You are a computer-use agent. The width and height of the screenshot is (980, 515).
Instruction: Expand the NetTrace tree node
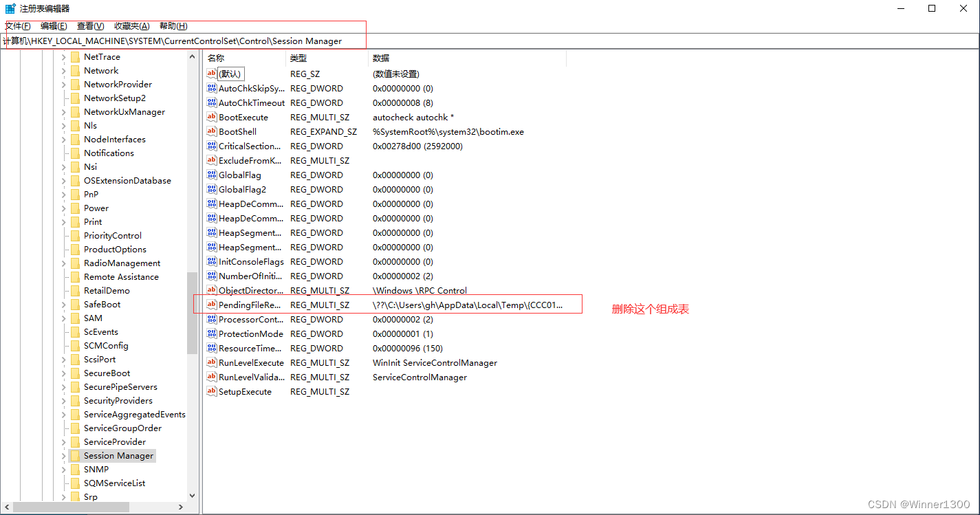pyautogui.click(x=64, y=57)
